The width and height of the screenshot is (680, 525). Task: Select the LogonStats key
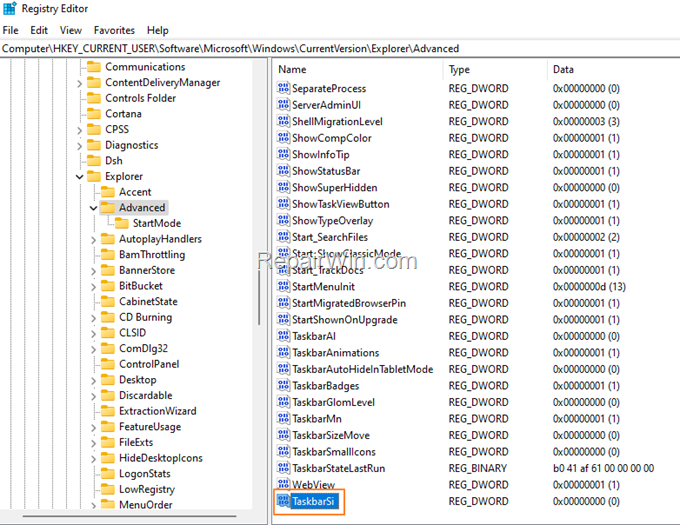tap(144, 473)
